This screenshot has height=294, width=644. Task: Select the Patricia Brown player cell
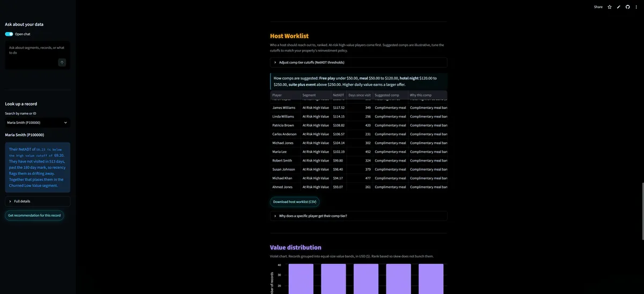285,125
